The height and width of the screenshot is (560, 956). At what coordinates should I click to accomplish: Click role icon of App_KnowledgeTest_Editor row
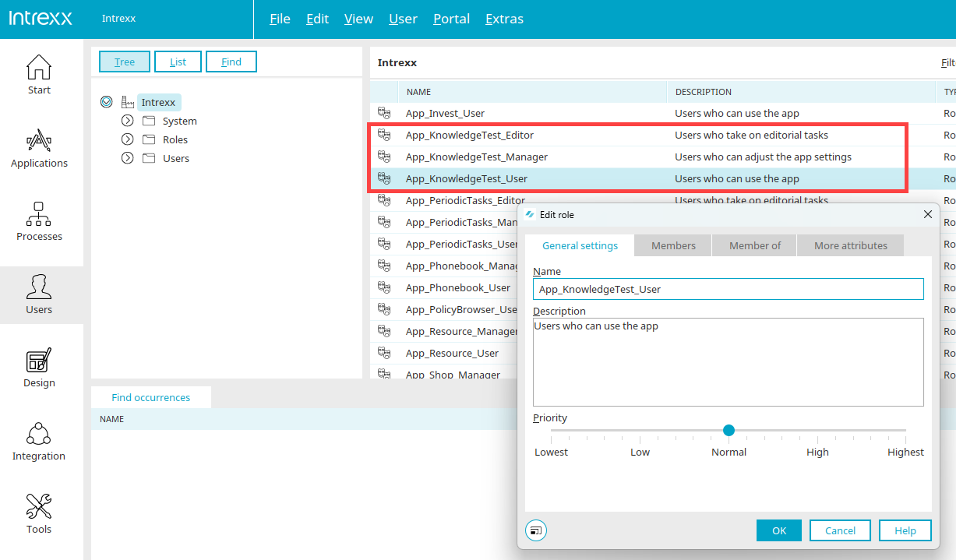click(x=384, y=135)
